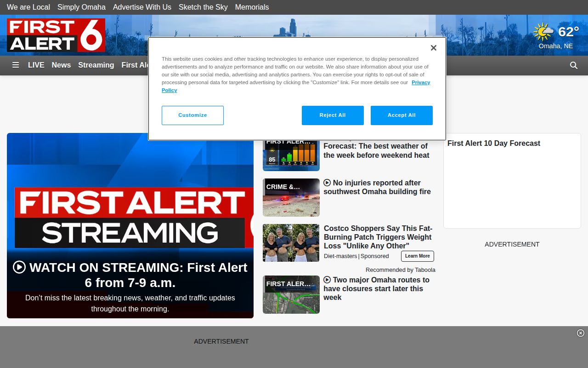Dismiss the bottom advertisement banner
Viewport: 588px width, 368px height.
(x=581, y=333)
